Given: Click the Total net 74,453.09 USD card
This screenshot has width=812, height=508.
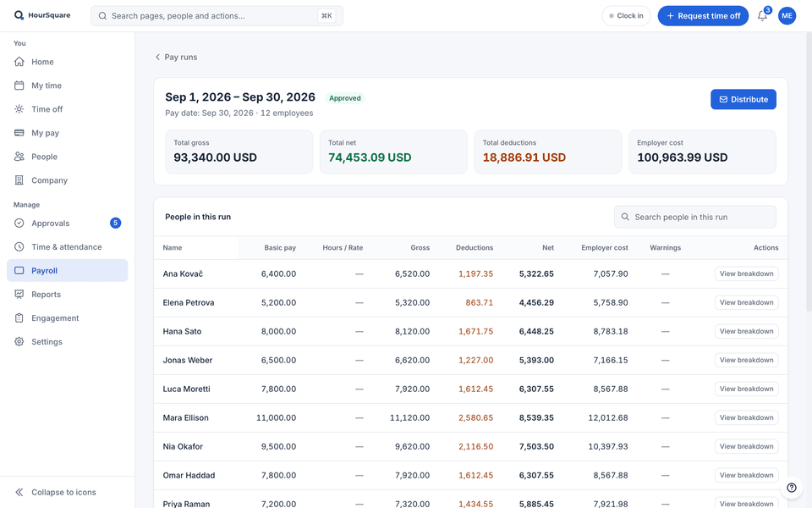Looking at the screenshot, I should click(x=393, y=152).
